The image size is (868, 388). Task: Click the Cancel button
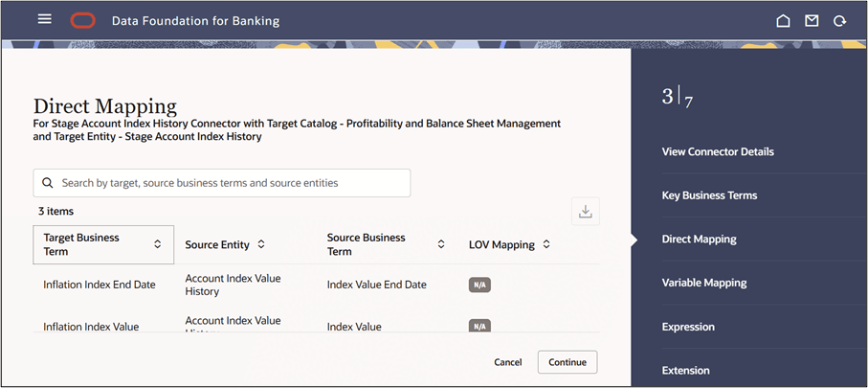pyautogui.click(x=507, y=362)
